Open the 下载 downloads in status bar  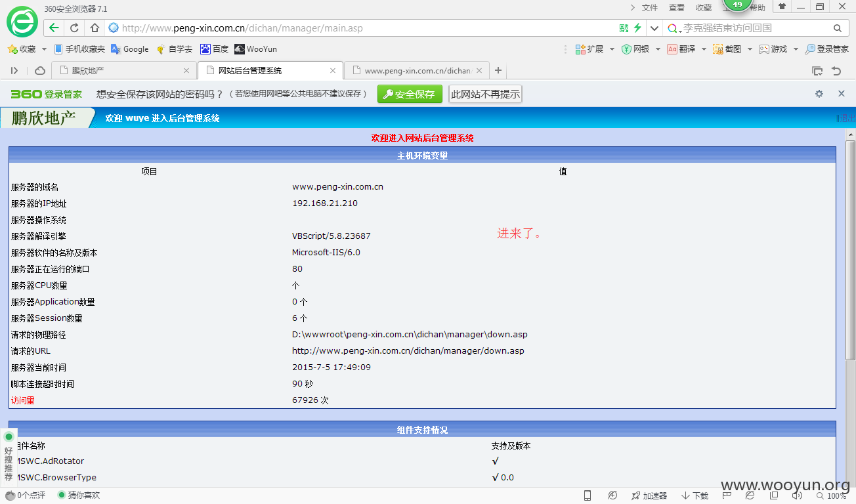click(x=695, y=495)
